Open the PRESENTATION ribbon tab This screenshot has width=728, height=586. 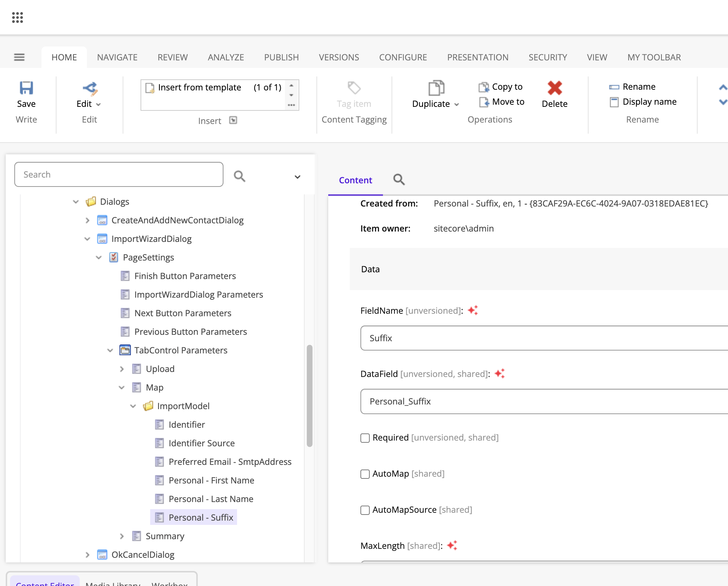[478, 57]
